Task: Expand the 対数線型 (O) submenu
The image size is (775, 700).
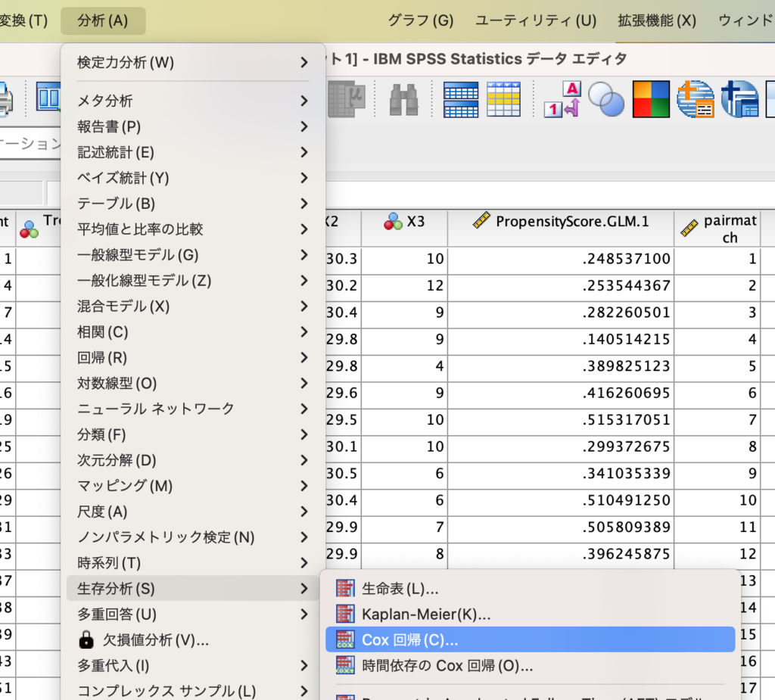Action: (193, 383)
